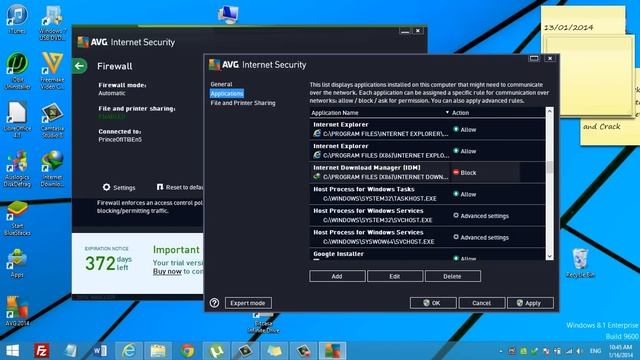
Task: Open the Start BlueStacks desktop icon
Action: [x=17, y=218]
